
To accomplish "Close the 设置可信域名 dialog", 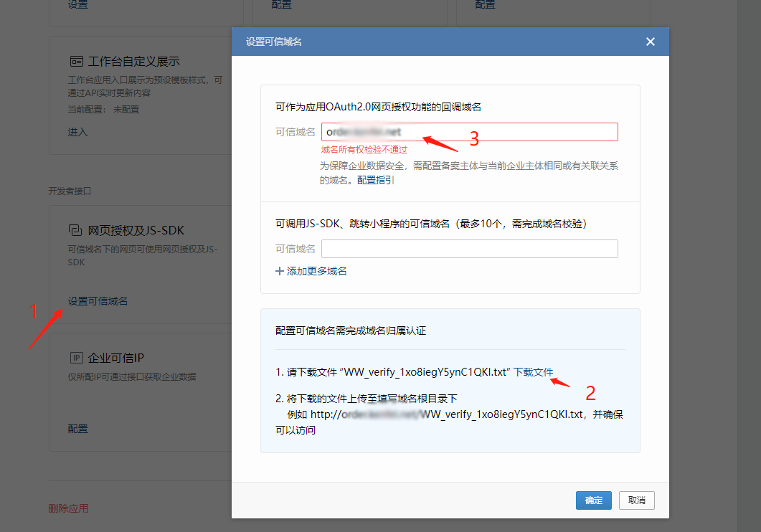I will [651, 42].
